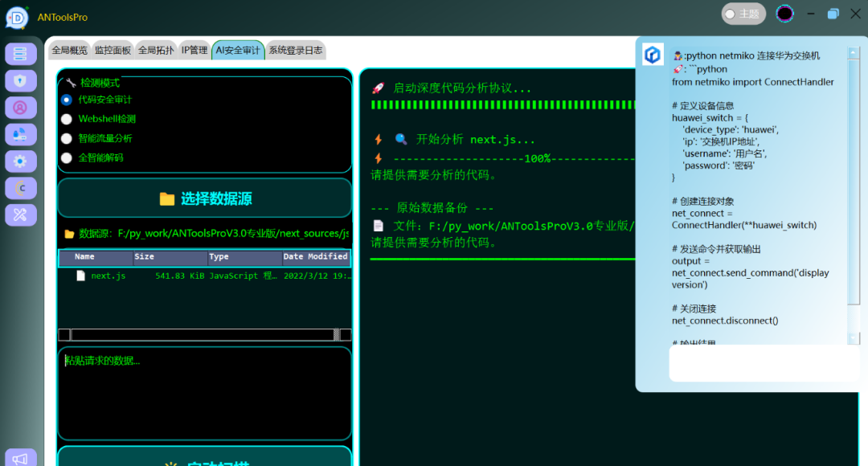Sort file list by Type column
The image size is (868, 466).
coord(244,257)
